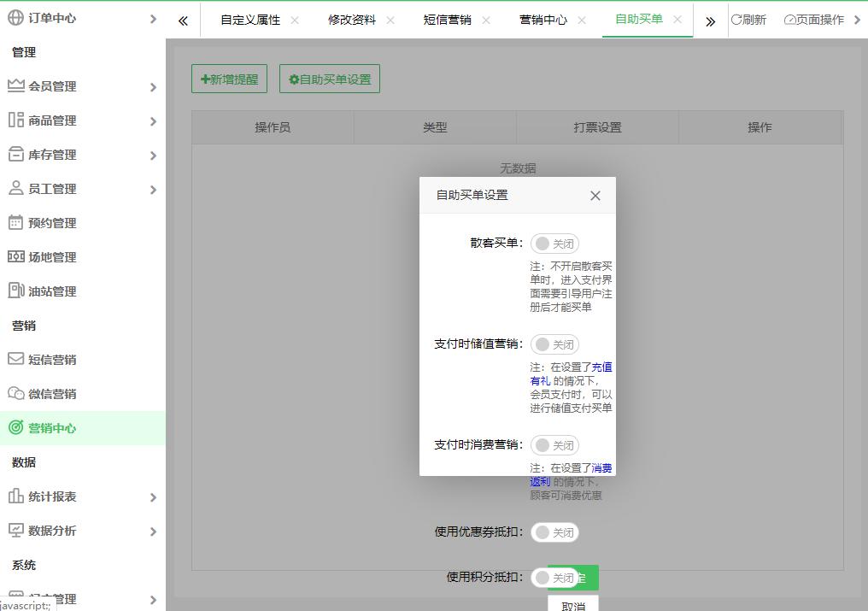Toggle the 散客买单 switch
Viewport: 868px width, 611px height.
click(554, 244)
